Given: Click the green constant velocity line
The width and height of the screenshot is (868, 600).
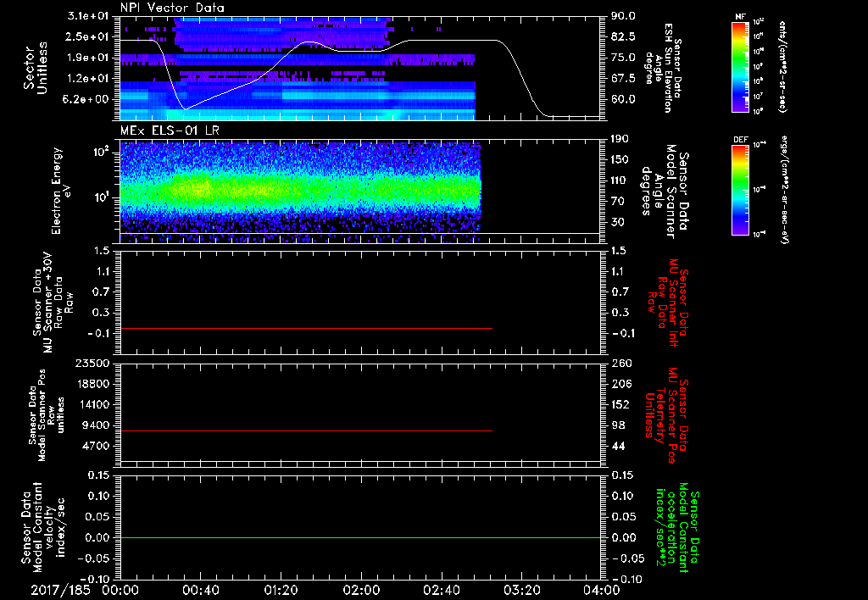Looking at the screenshot, I should click(x=360, y=537).
